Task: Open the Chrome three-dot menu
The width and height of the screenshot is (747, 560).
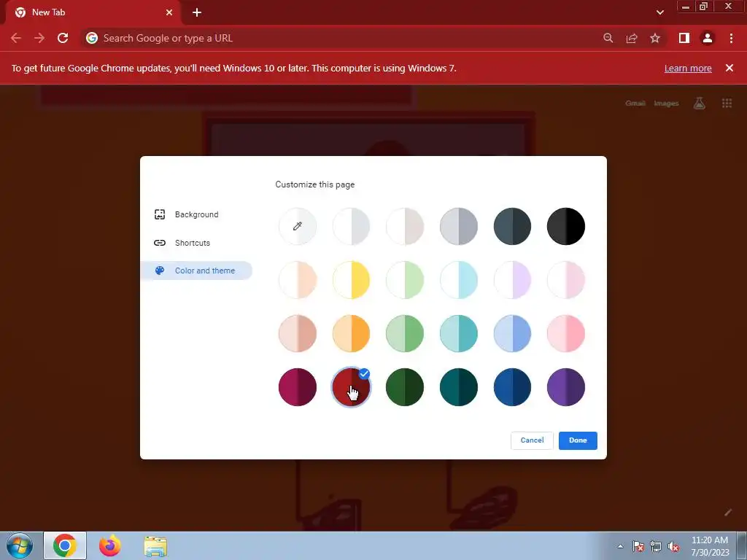Action: pos(731,38)
